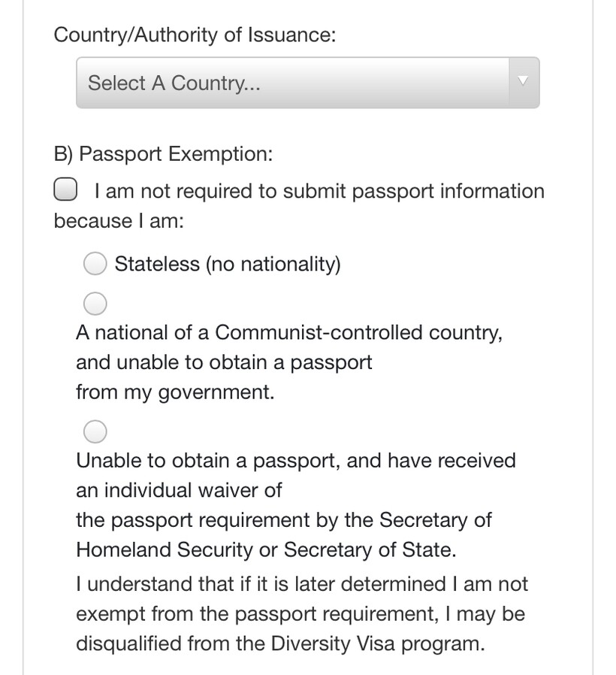Viewport: 616px width, 675px height.
Task: Open the Select A Country dropdown
Action: (x=293, y=83)
